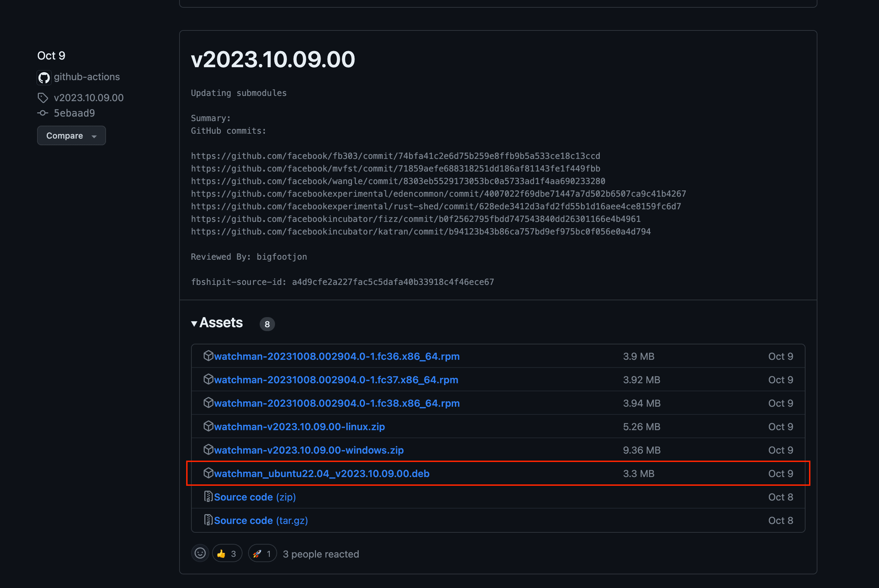
Task: Click Oct 8 date on Source code (zip) row
Action: pyautogui.click(x=780, y=497)
